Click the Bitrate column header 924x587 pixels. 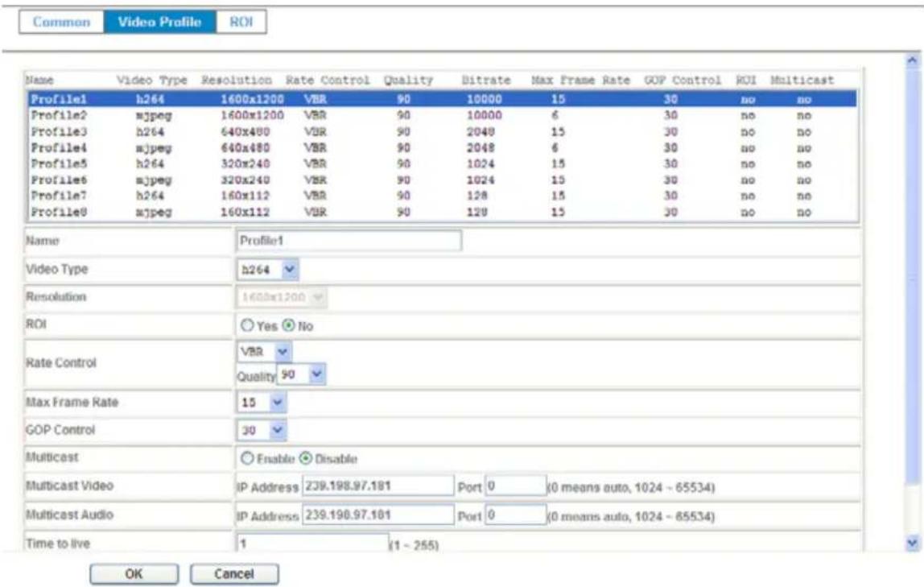(485, 81)
